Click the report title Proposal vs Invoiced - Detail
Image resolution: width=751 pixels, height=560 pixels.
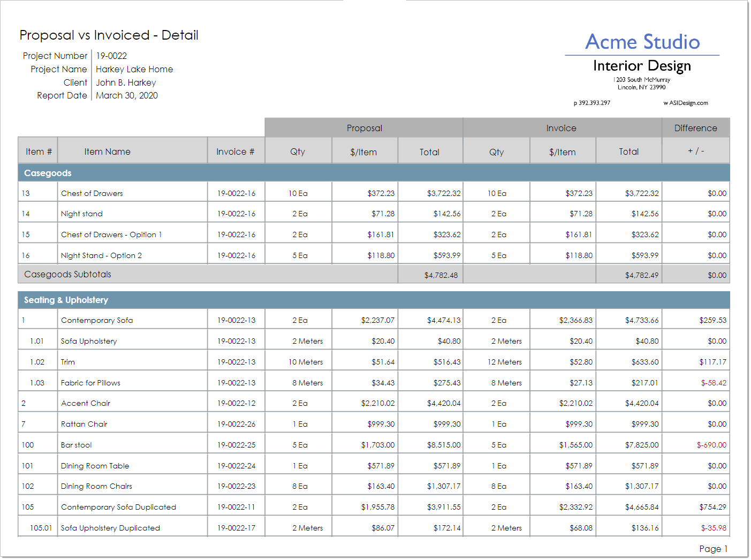[109, 35]
